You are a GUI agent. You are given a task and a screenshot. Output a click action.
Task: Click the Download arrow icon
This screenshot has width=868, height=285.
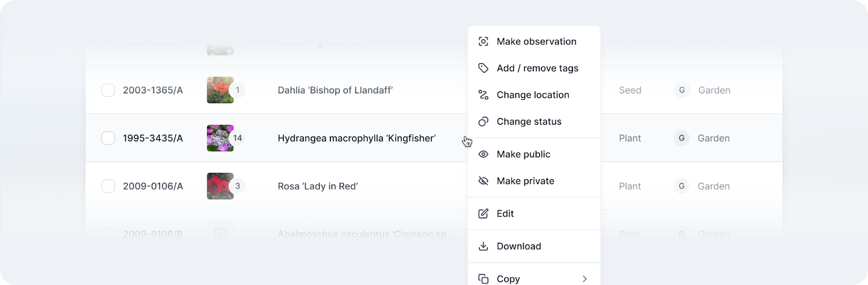tap(483, 247)
